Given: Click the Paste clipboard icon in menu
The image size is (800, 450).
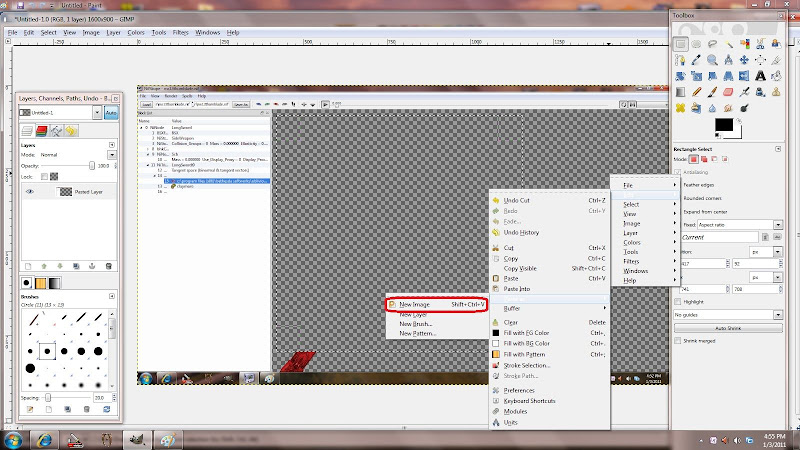Looking at the screenshot, I should (495, 278).
